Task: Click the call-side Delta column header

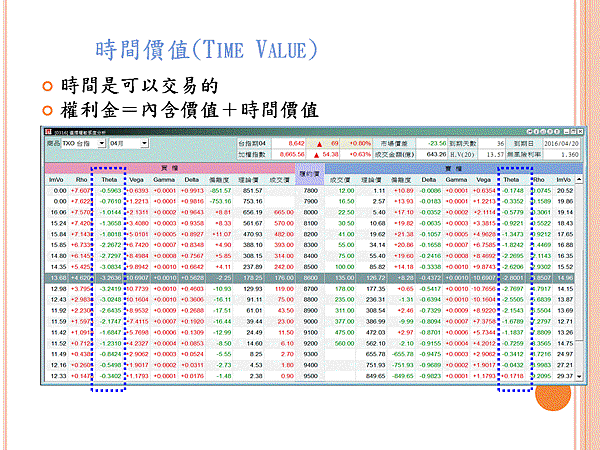Action: point(191,179)
